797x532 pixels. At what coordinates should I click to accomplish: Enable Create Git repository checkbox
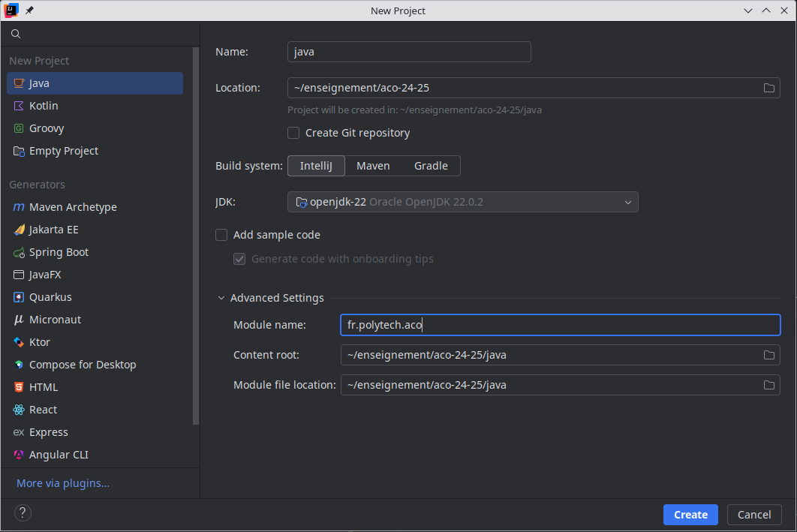click(294, 133)
